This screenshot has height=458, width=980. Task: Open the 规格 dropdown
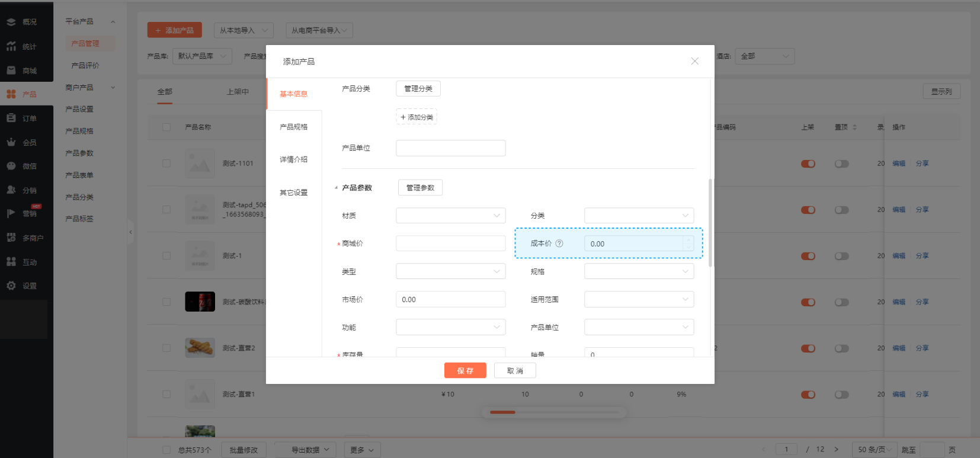point(639,271)
